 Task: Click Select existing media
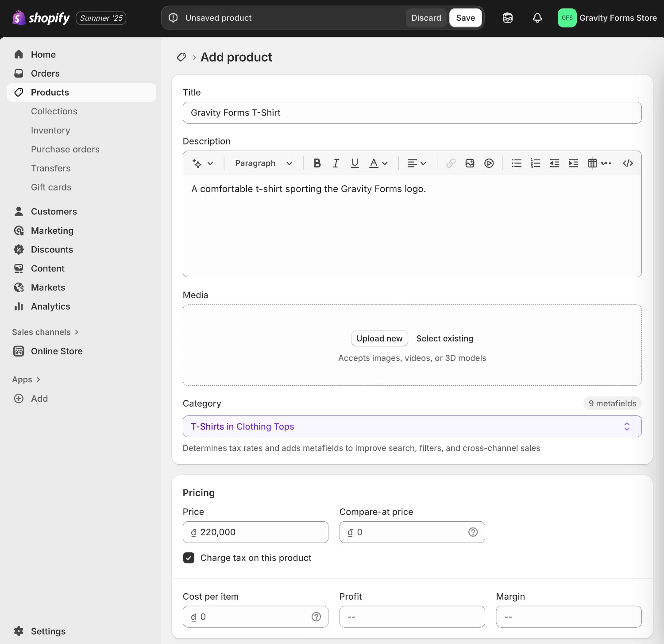(445, 339)
